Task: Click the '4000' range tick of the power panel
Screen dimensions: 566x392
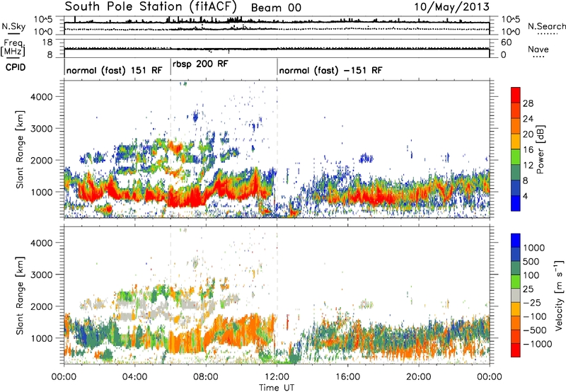Action: pyautogui.click(x=41, y=97)
